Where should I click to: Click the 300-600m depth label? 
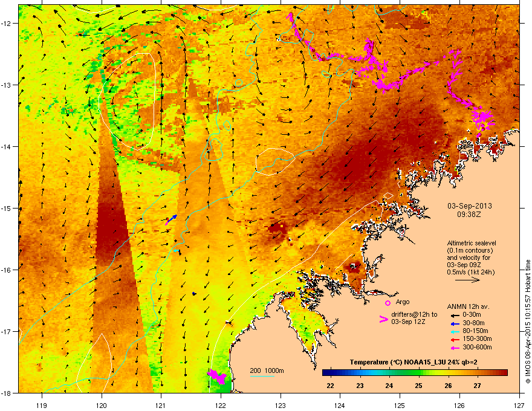(x=477, y=347)
